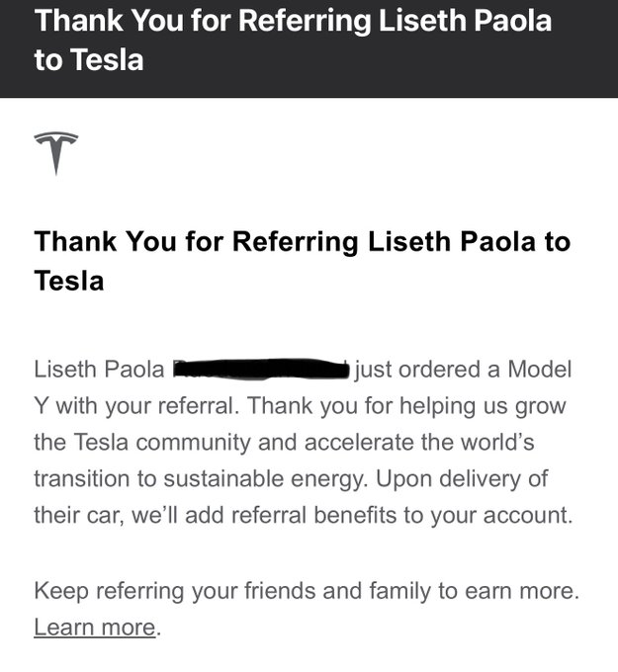Click "Thank you for helping us grow"
Viewport: 618px width, 672px height.
click(406, 406)
